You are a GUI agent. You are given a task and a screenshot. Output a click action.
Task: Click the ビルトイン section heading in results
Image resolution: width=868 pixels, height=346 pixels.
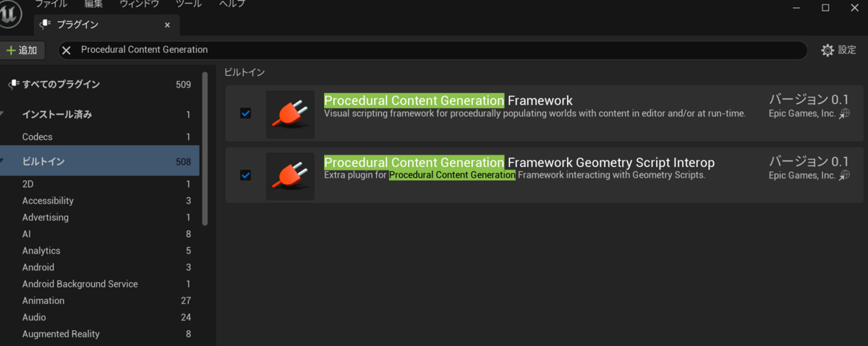point(244,72)
